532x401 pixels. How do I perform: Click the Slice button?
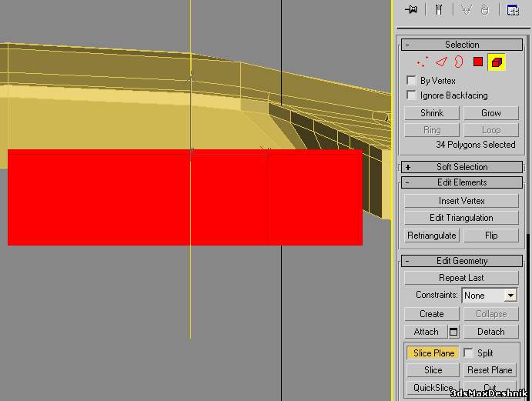(433, 370)
